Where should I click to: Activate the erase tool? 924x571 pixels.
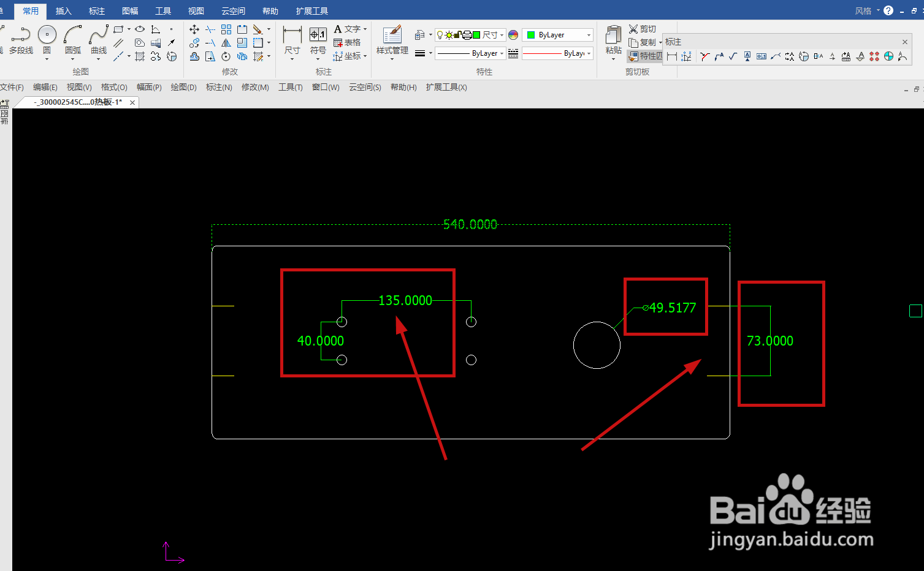click(x=258, y=29)
